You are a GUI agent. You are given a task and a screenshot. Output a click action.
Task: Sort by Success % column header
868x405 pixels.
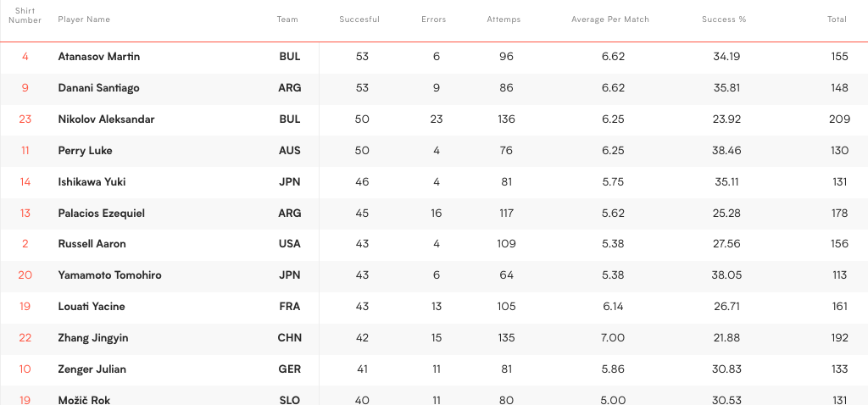(723, 19)
